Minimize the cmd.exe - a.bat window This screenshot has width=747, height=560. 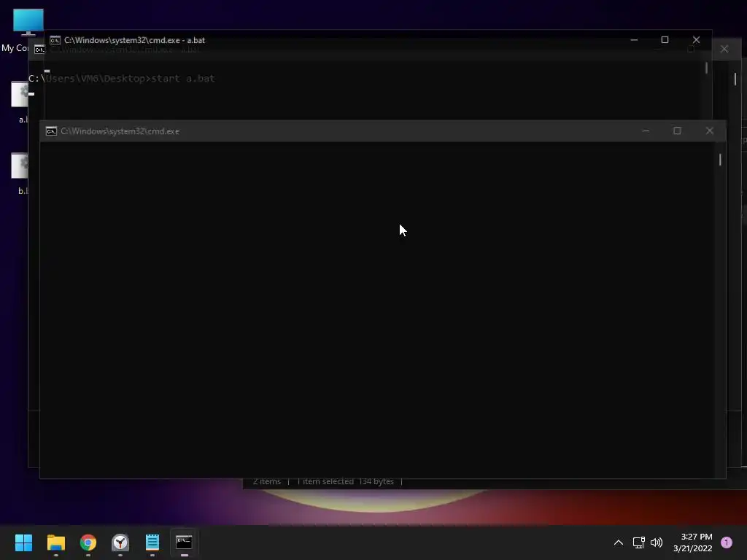634,40
